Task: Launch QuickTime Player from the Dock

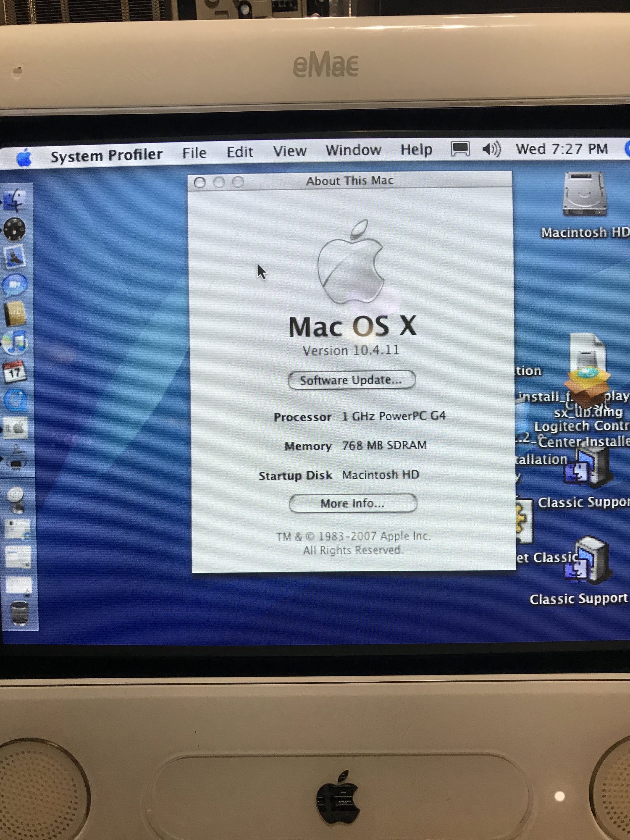Action: coord(16,399)
